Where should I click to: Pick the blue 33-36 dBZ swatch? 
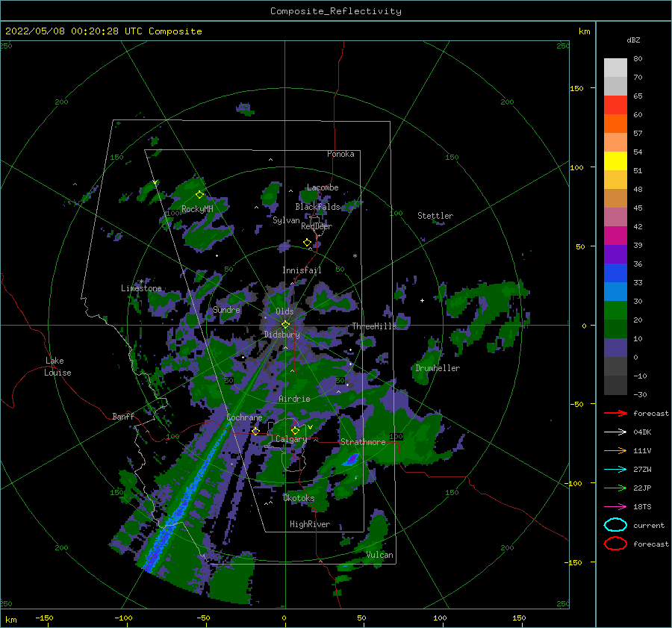coord(615,273)
